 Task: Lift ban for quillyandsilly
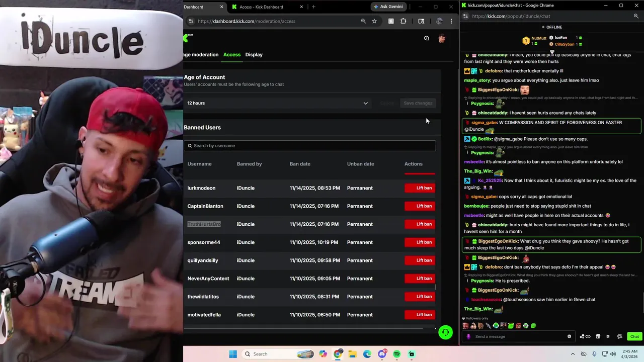coord(420,260)
